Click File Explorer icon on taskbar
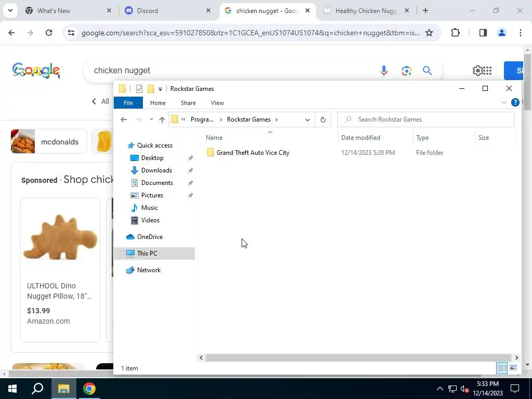 [x=63, y=389]
